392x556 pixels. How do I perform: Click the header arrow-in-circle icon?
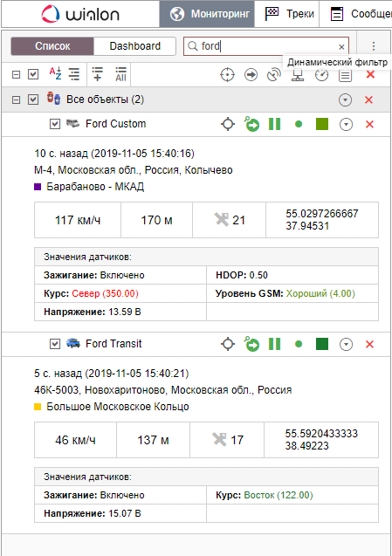(x=251, y=75)
